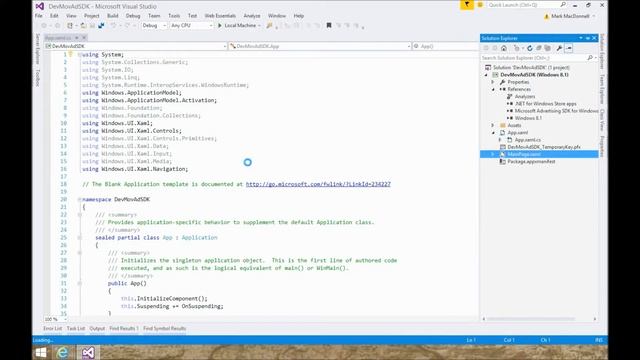Click Mark MacDonnell account name
This screenshot has height=360, width=640.
[x=570, y=16]
